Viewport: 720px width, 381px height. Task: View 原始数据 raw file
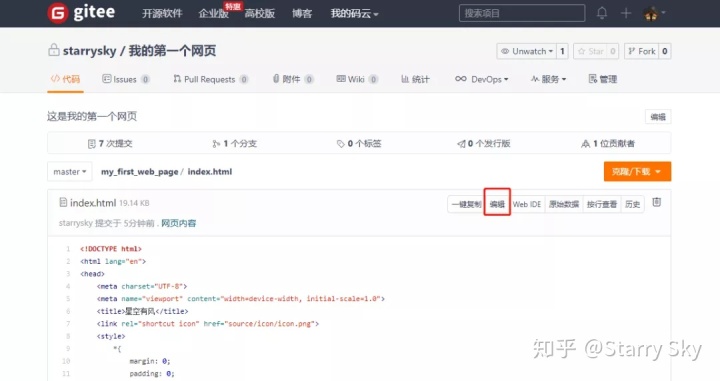pyautogui.click(x=564, y=204)
